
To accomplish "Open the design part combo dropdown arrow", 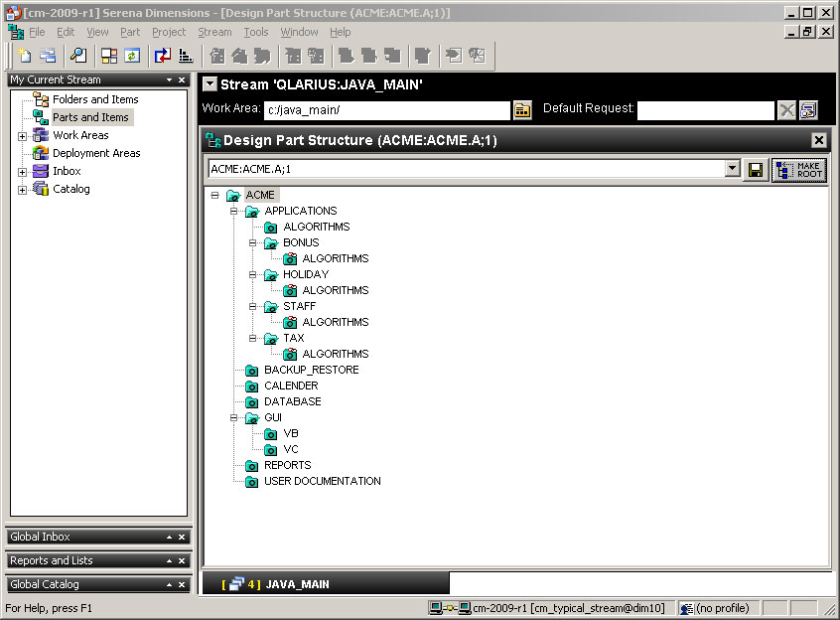I will coord(733,169).
